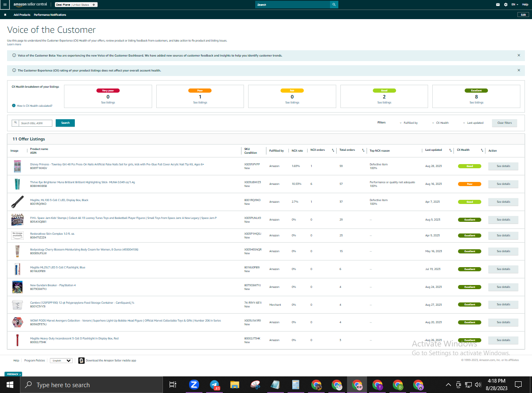Open Task View on the taskbar
532x393 pixels.
tap(173, 385)
